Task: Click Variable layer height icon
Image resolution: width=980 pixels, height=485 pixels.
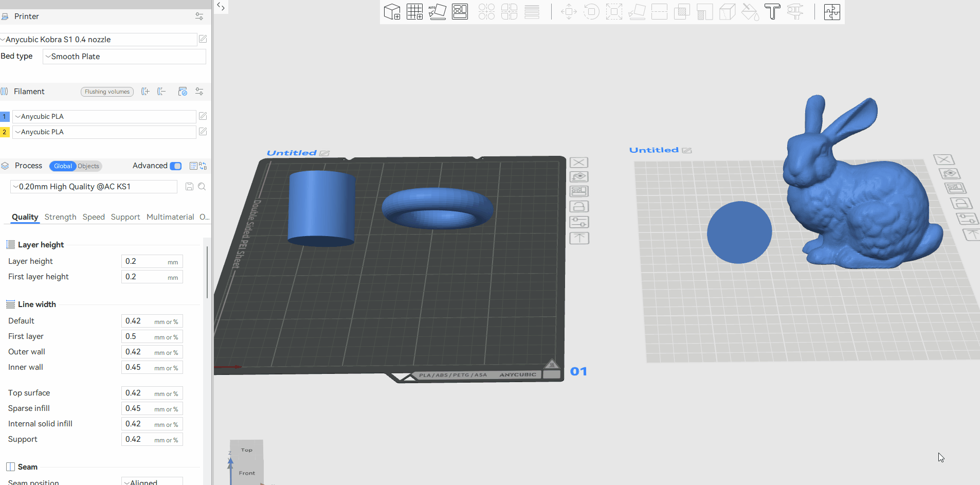Action: point(532,11)
